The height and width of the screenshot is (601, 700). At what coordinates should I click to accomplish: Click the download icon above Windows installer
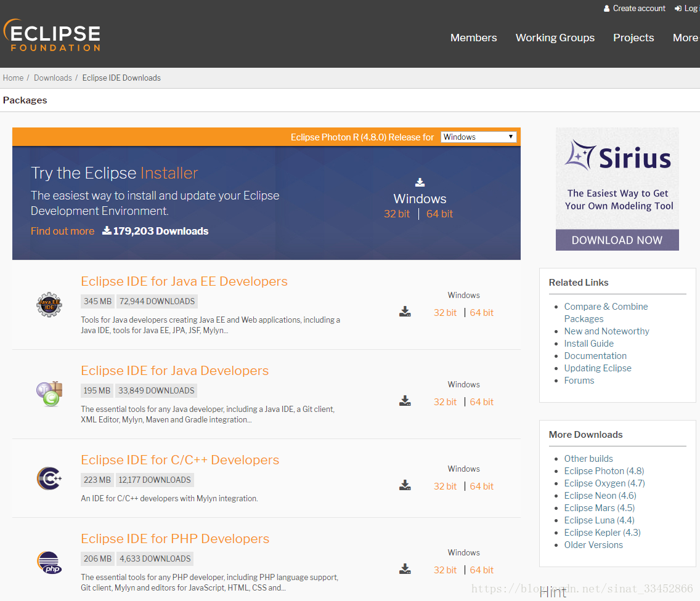coord(420,182)
